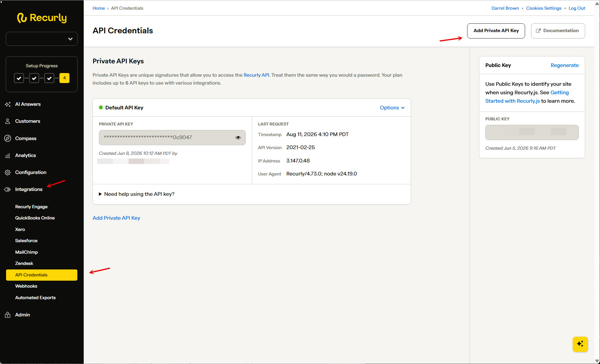This screenshot has width=600, height=364.
Task: Click the Compass icon in sidebar
Action: pyautogui.click(x=8, y=138)
